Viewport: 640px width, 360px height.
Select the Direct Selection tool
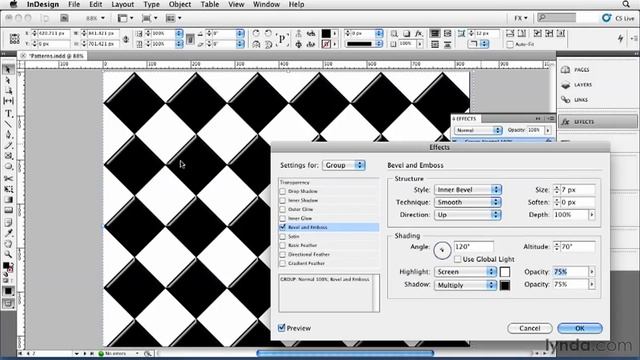pos(8,80)
